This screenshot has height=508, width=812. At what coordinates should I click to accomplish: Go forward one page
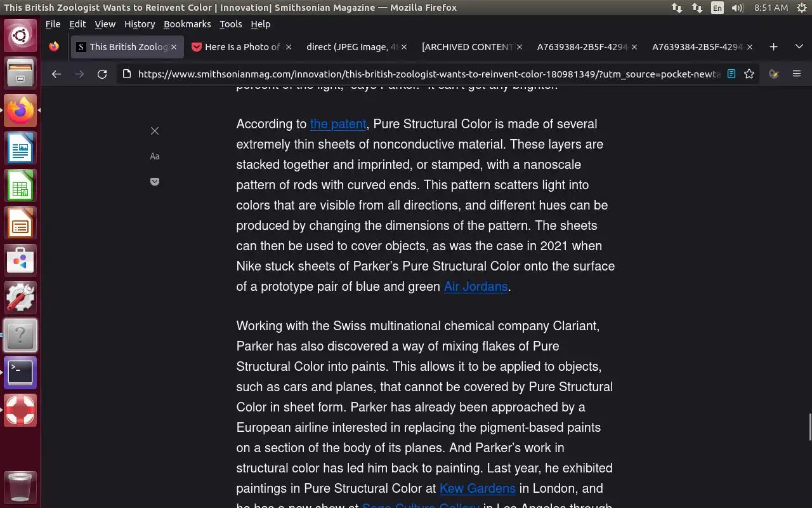79,74
